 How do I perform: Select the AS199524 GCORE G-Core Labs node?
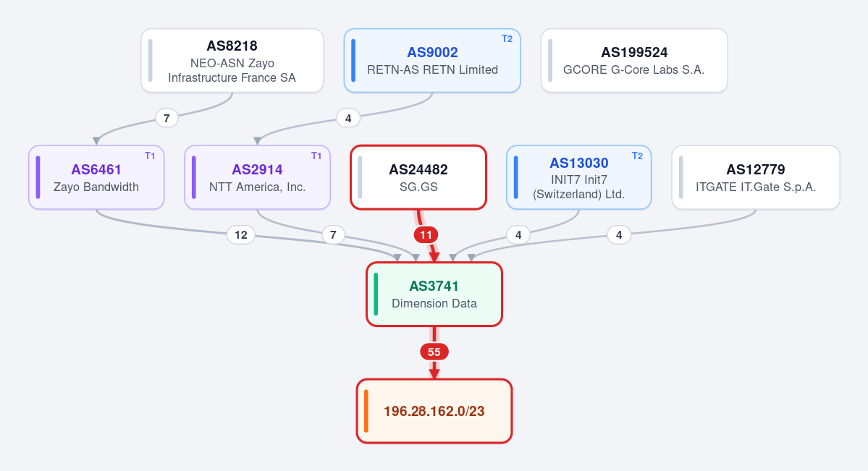coord(634,61)
